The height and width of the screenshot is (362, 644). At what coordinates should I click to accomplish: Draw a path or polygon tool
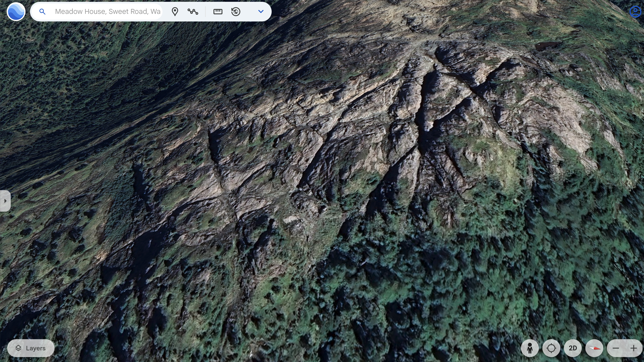click(193, 11)
